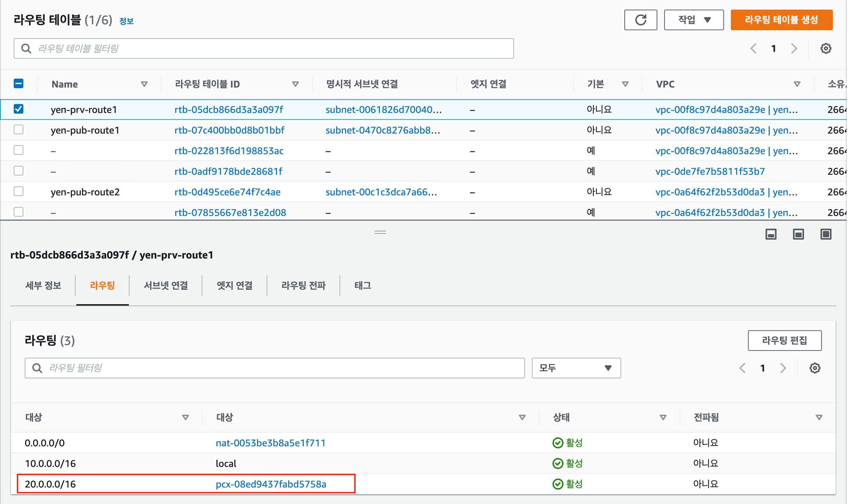
Task: Toggle the select-all header checkbox
Action: [x=19, y=84]
